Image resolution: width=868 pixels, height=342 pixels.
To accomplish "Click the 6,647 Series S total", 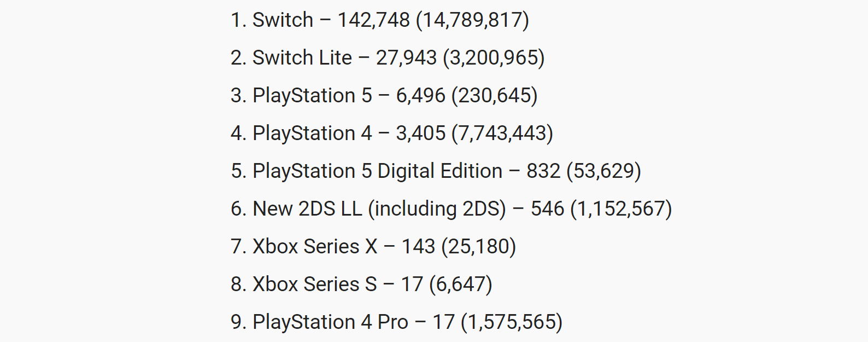I will click(x=461, y=285).
